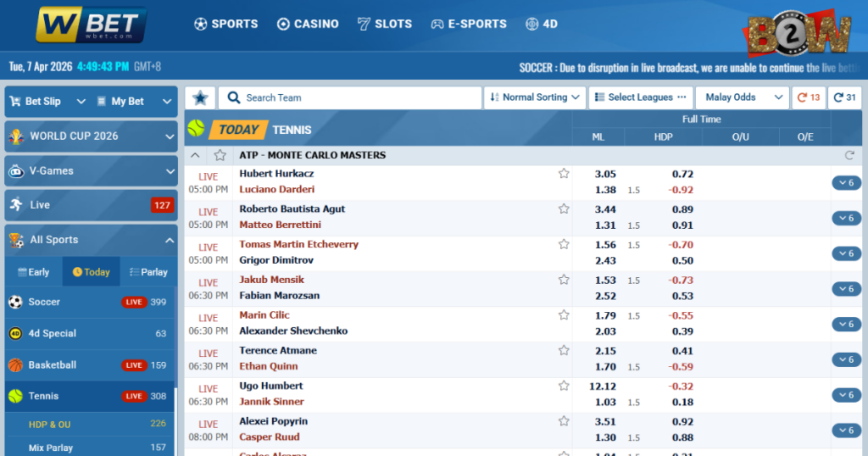Select Tennis in the sports list

pyautogui.click(x=90, y=396)
